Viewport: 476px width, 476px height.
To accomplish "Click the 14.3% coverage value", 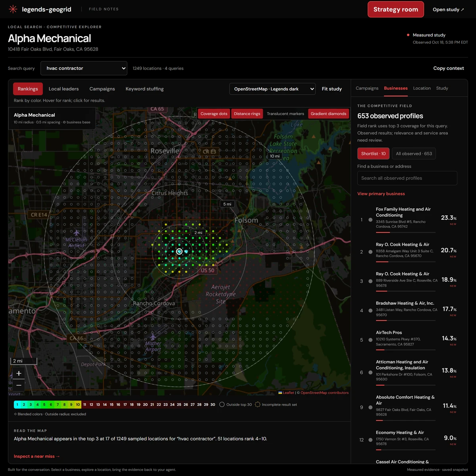I will coord(449,338).
